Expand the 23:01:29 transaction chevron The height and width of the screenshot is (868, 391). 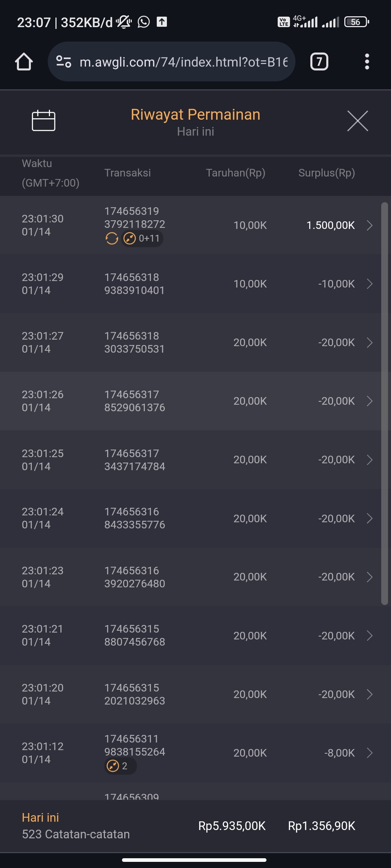click(x=370, y=284)
